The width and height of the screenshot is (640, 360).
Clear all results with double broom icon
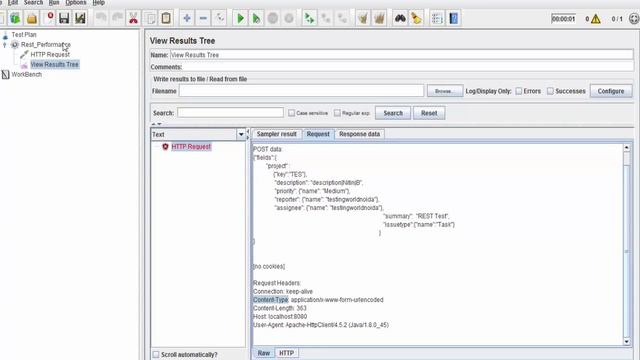tap(379, 18)
